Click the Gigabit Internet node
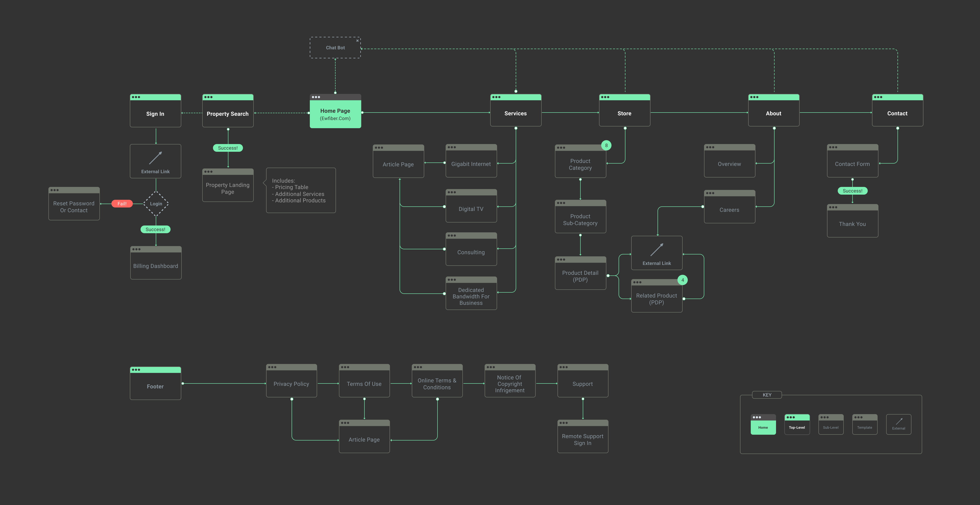980x505 pixels. [x=471, y=161]
